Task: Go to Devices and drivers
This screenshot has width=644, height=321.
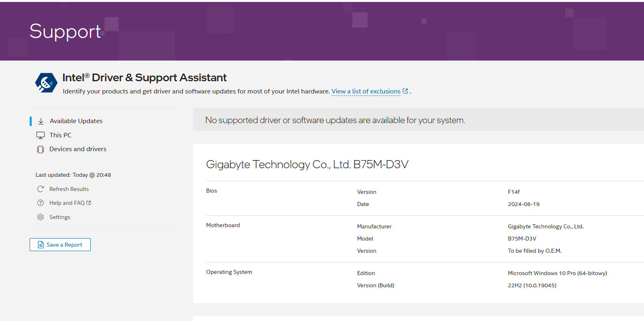Action: [x=78, y=149]
